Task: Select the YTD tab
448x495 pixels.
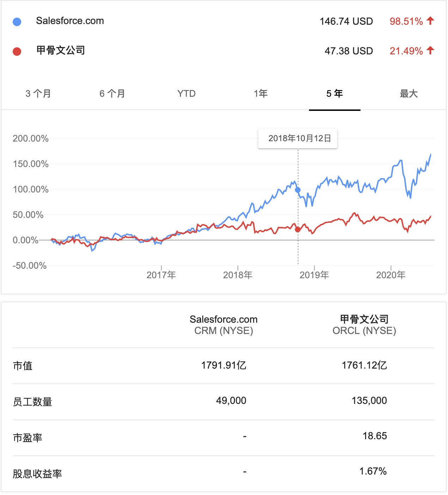Action: (186, 94)
